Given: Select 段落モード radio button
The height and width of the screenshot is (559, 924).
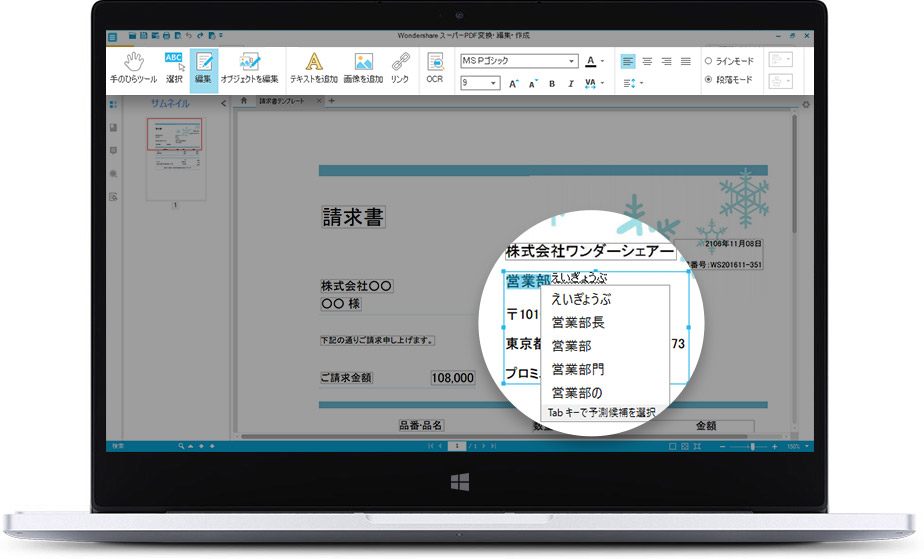Looking at the screenshot, I should click(708, 80).
